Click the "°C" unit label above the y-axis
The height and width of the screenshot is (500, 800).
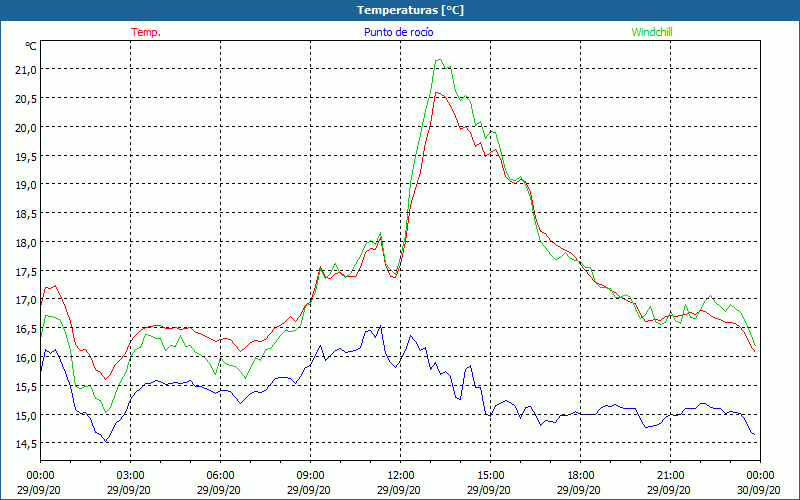31,46
